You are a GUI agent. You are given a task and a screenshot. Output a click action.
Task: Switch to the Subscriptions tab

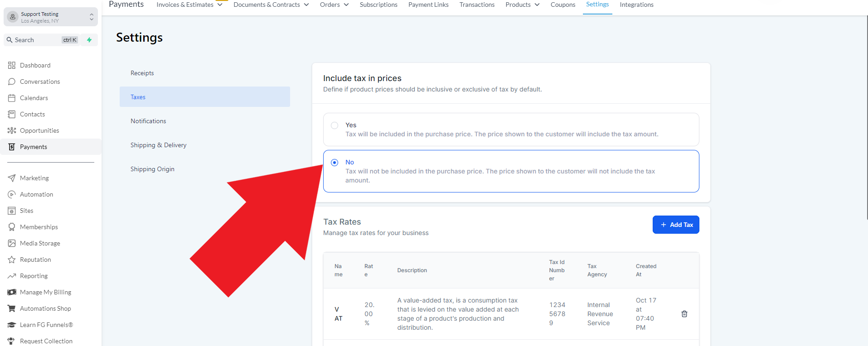click(x=378, y=5)
